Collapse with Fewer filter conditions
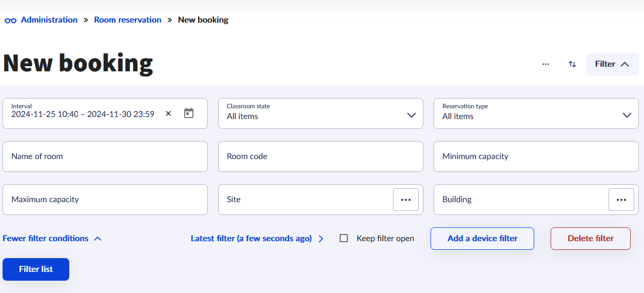Image resolution: width=644 pixels, height=293 pixels. (x=52, y=239)
